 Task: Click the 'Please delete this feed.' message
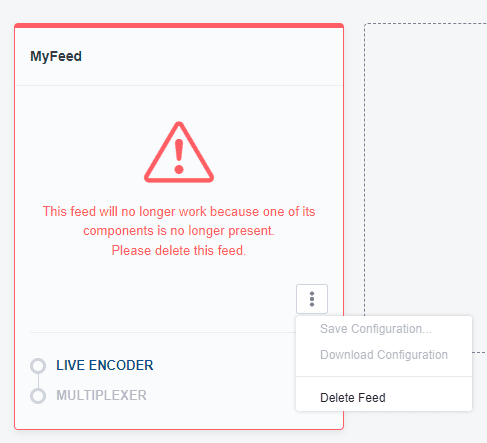(x=179, y=250)
